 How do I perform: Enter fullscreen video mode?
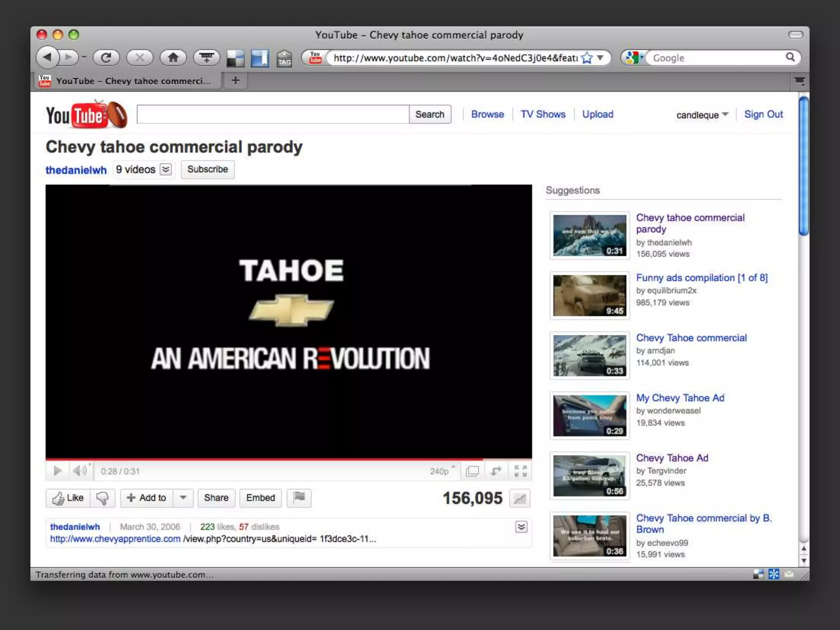click(x=520, y=471)
